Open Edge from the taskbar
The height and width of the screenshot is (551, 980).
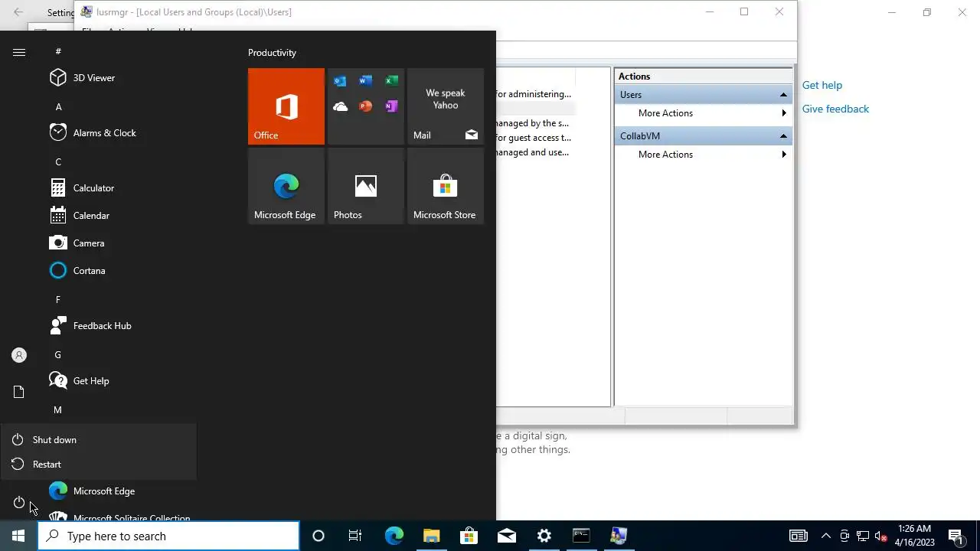tap(394, 536)
